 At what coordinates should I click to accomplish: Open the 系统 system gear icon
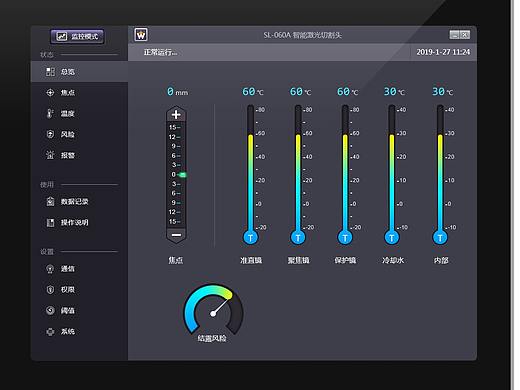[x=50, y=331]
